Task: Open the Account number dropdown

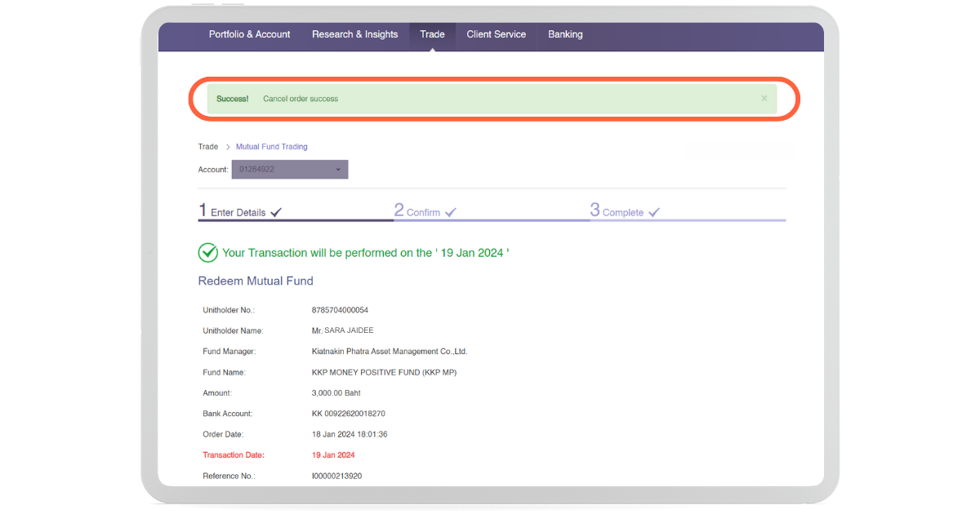Action: coord(290,170)
